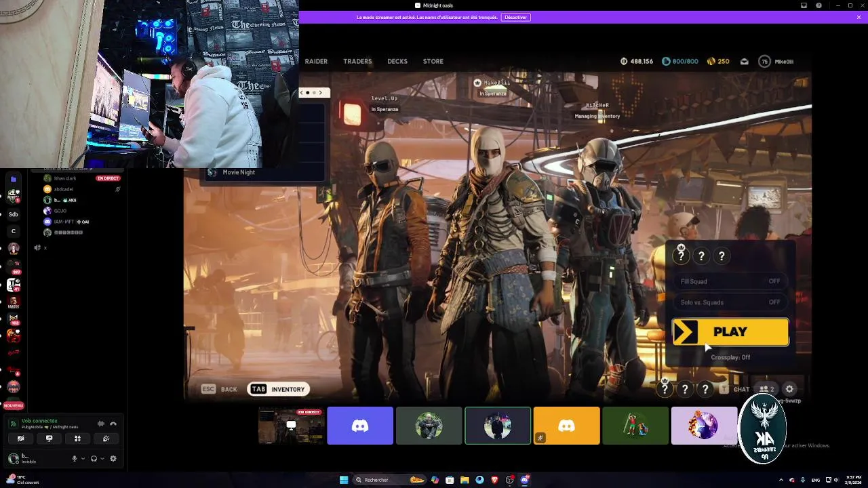Open the C server in Discord sidebar
This screenshot has width=868, height=488.
13,231
